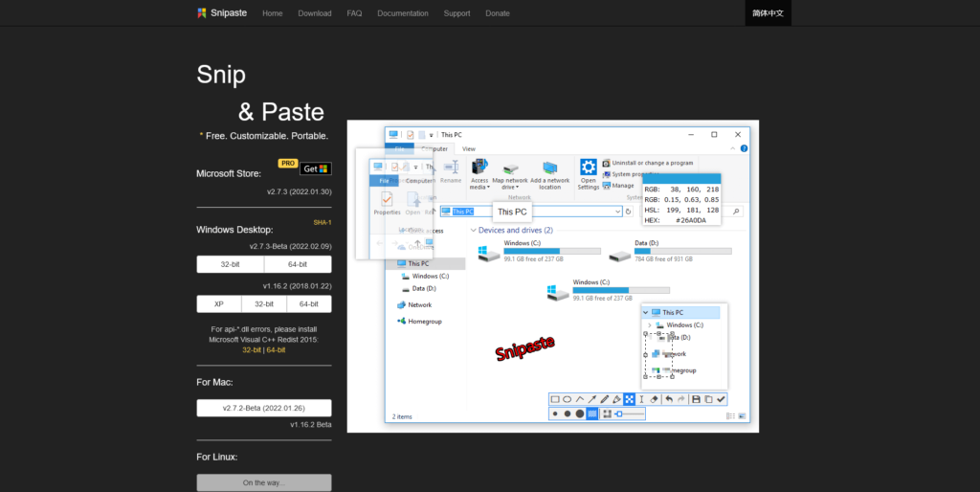Download Windows v2.7.3-Beta 32-bit build
Viewport: 980px width, 492px height.
pos(230,264)
